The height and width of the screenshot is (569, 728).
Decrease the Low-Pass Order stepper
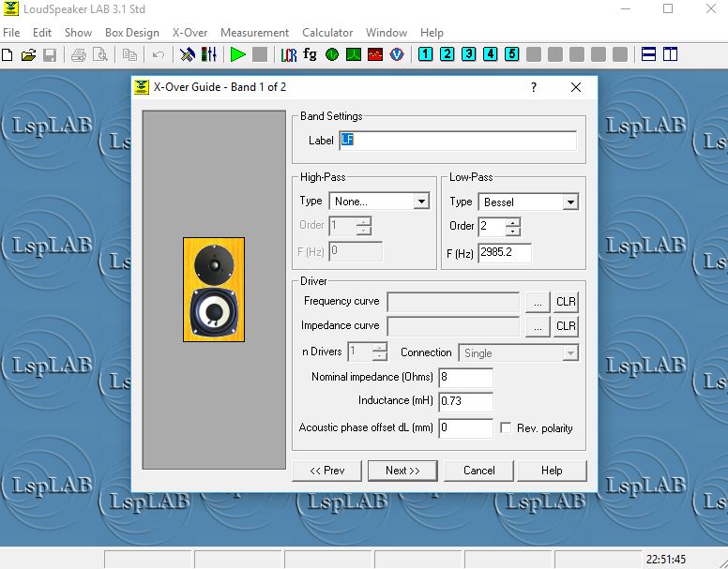click(x=512, y=231)
